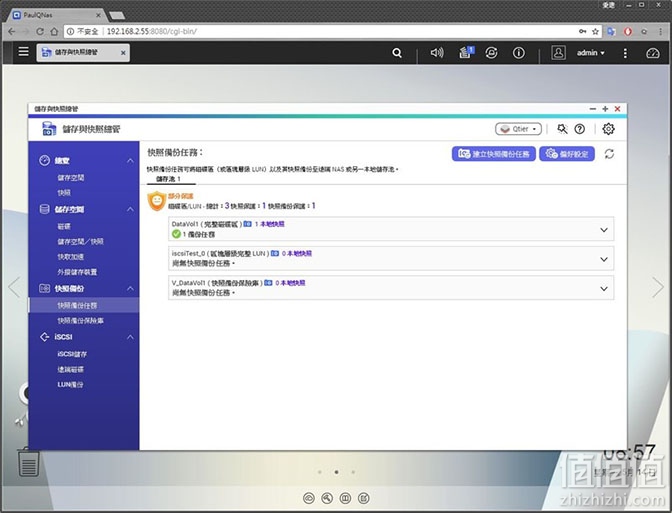Open Chrome menu three dots
Viewport: 672px width, 513px height.
click(660, 31)
